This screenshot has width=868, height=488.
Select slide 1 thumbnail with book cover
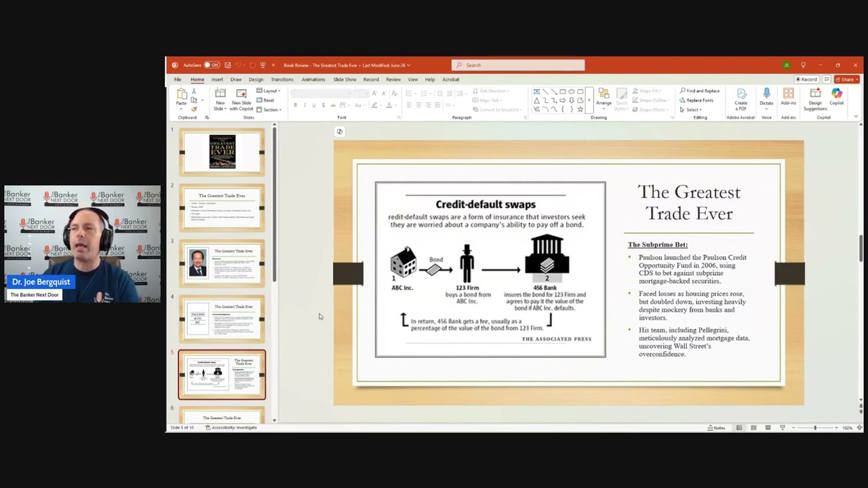click(x=222, y=152)
